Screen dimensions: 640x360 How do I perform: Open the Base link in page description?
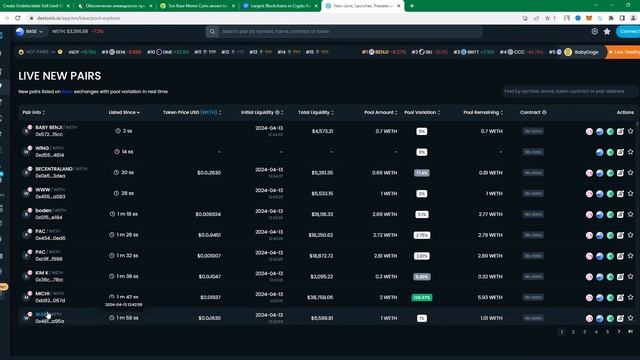(x=67, y=91)
